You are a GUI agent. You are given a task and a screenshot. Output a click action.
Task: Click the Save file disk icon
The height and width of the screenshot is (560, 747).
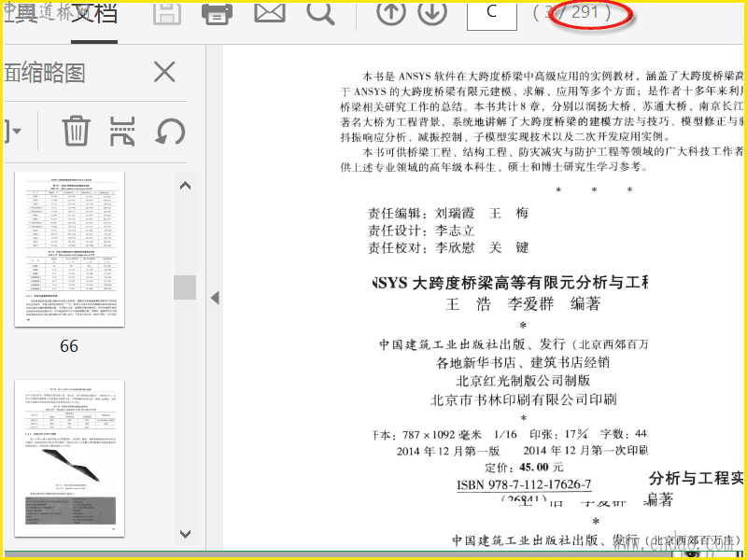pyautogui.click(x=167, y=13)
